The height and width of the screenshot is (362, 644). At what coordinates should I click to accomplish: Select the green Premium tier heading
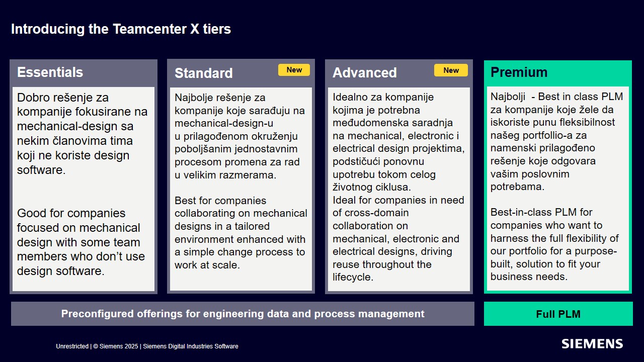pos(519,72)
